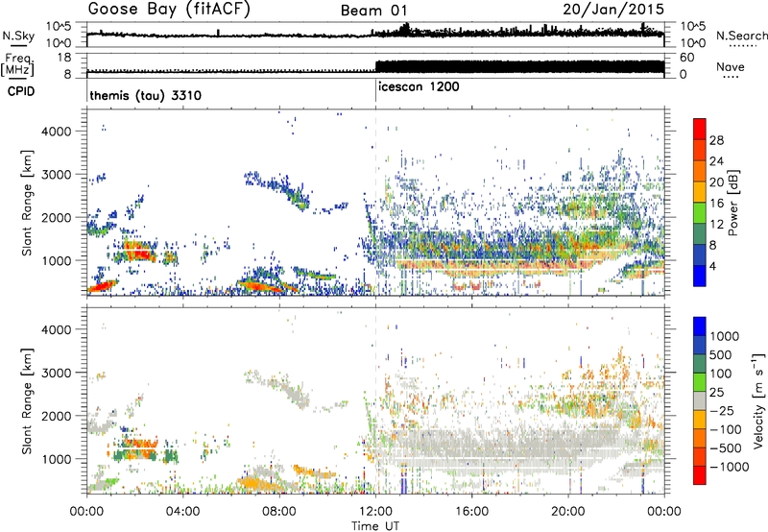Pick the red bottom segment of the Velocity colorbar
The height and width of the screenshot is (532, 768).
pos(700,475)
